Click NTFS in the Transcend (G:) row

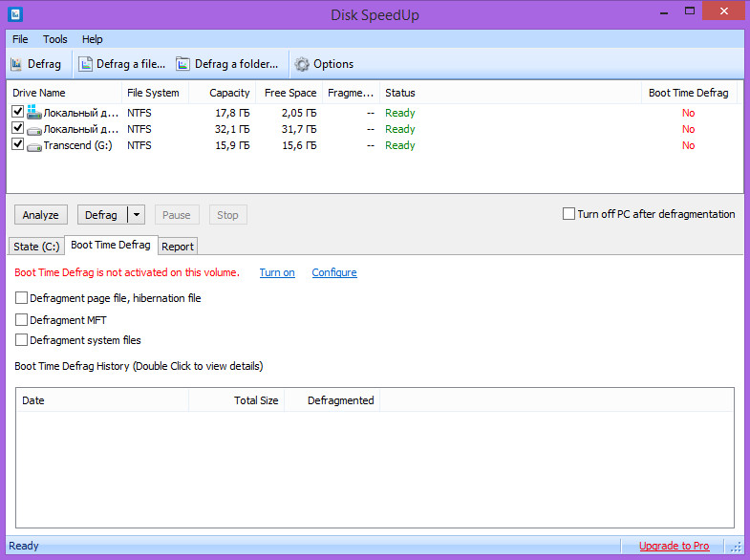pyautogui.click(x=139, y=145)
